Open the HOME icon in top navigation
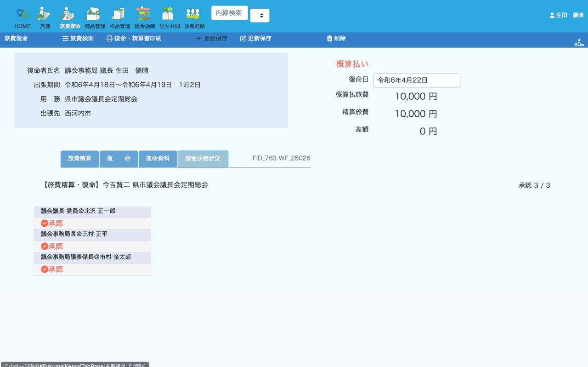This screenshot has height=367, width=588. (x=22, y=18)
